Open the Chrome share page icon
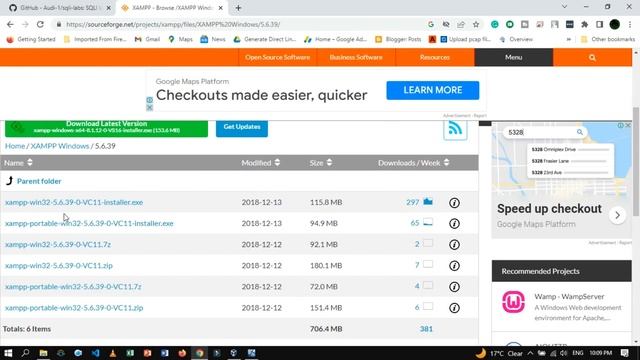Image resolution: width=640 pixels, height=360 pixels. pyautogui.click(x=461, y=24)
